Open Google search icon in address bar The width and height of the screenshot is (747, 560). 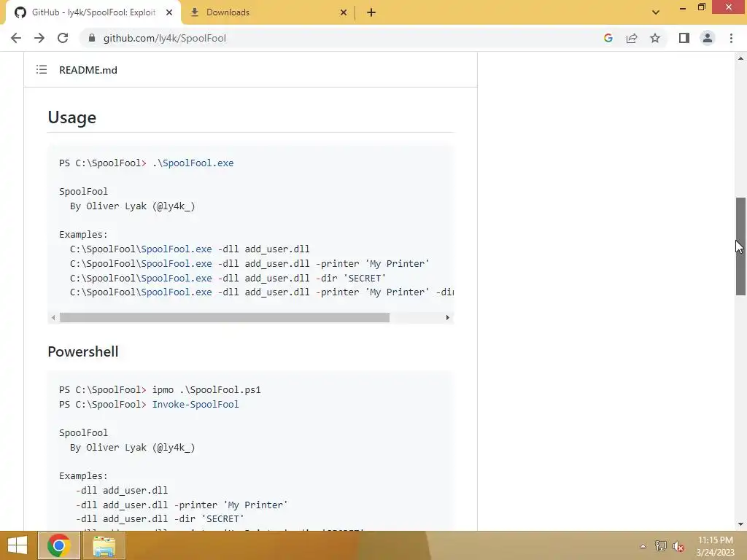608,38
